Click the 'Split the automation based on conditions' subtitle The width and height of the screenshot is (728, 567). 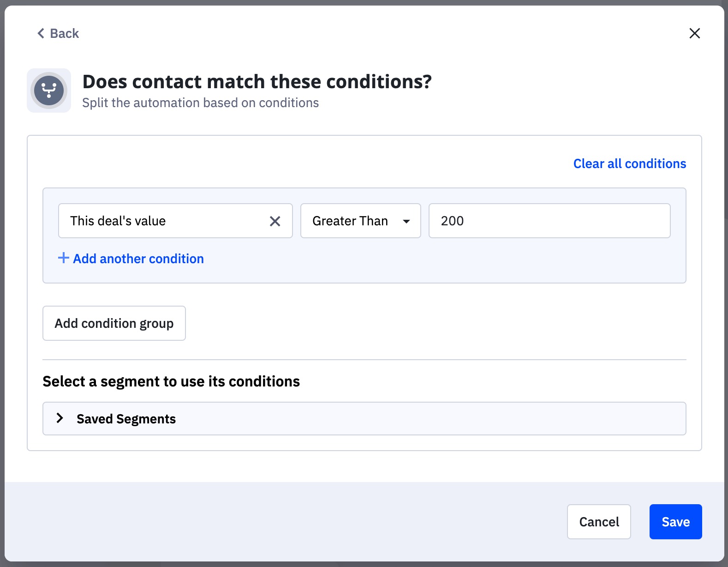200,103
